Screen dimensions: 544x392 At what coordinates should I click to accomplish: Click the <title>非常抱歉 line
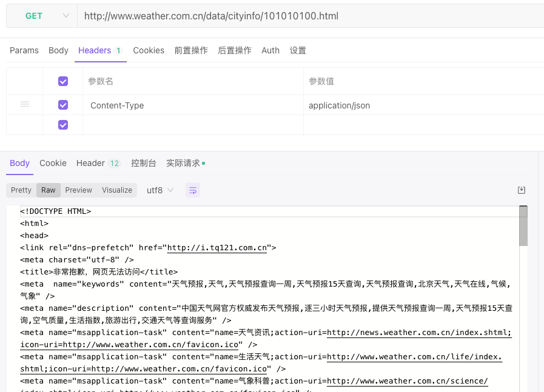[99, 272]
